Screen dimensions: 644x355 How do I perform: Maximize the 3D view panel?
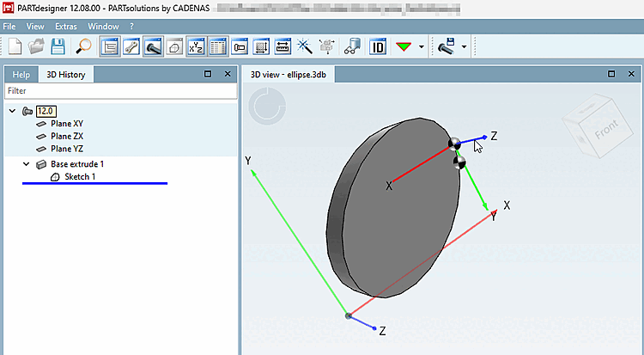[x=611, y=74]
